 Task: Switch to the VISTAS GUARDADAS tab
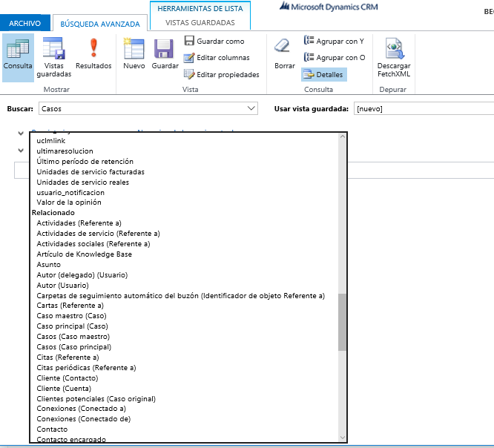pos(200,23)
